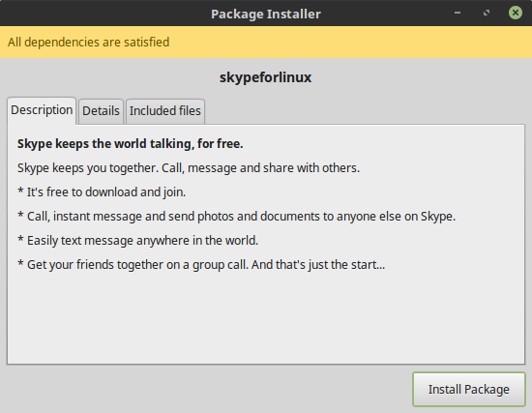This screenshot has width=532, height=413.
Task: Maximize the Package Installer window
Action: click(x=487, y=13)
